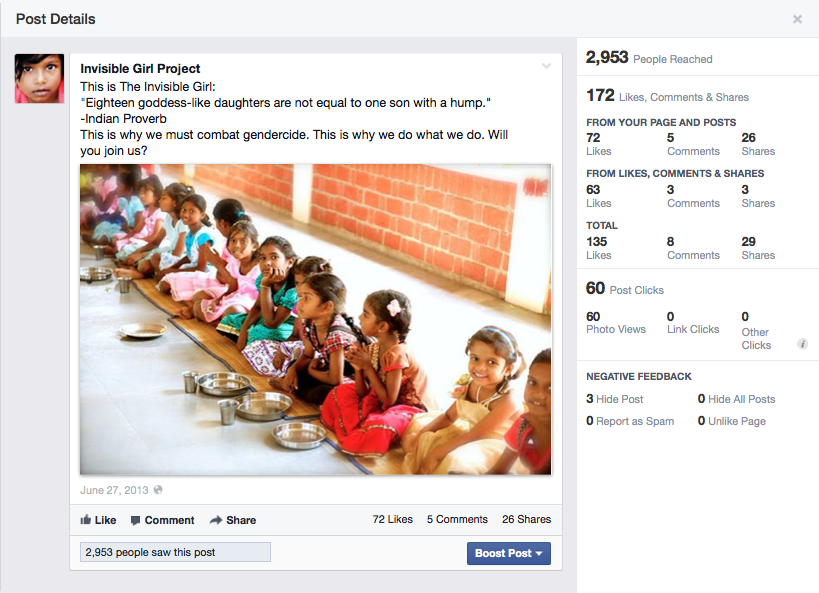Close the Post Details dialog
This screenshot has height=593, width=819.
click(797, 19)
